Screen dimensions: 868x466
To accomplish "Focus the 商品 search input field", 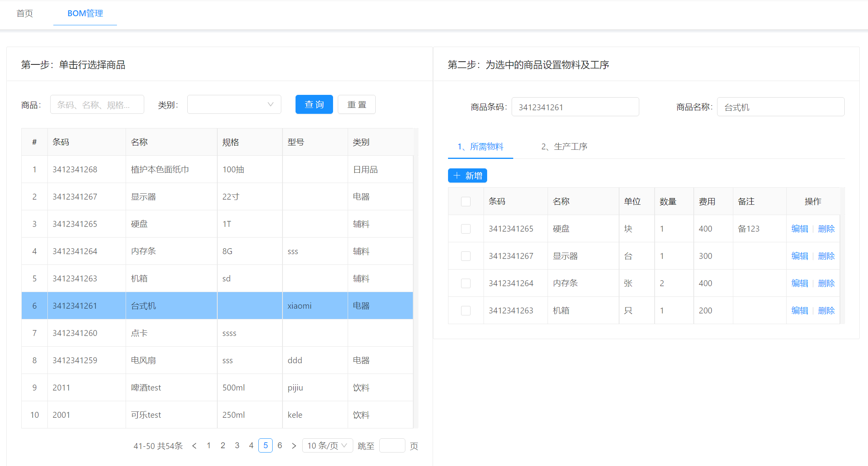I will pyautogui.click(x=97, y=104).
